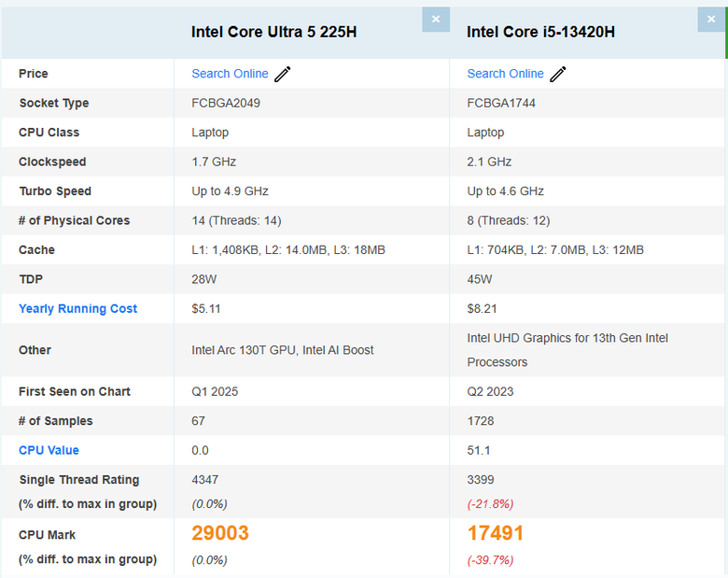
Task: Select the red -21.8% single thread difference
Action: click(x=490, y=504)
